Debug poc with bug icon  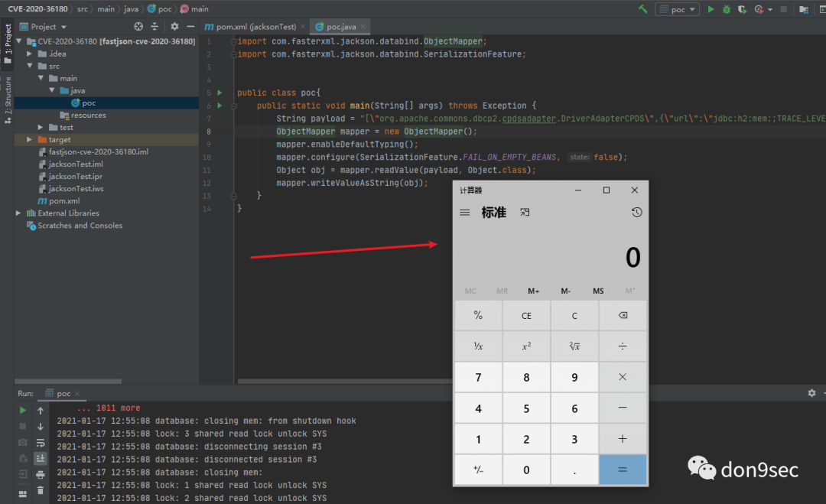coord(727,9)
